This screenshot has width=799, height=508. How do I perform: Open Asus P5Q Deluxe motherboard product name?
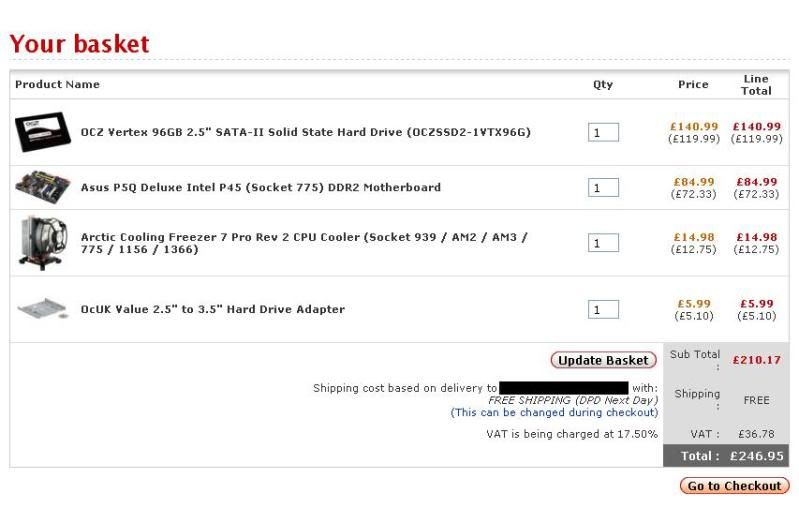click(260, 187)
